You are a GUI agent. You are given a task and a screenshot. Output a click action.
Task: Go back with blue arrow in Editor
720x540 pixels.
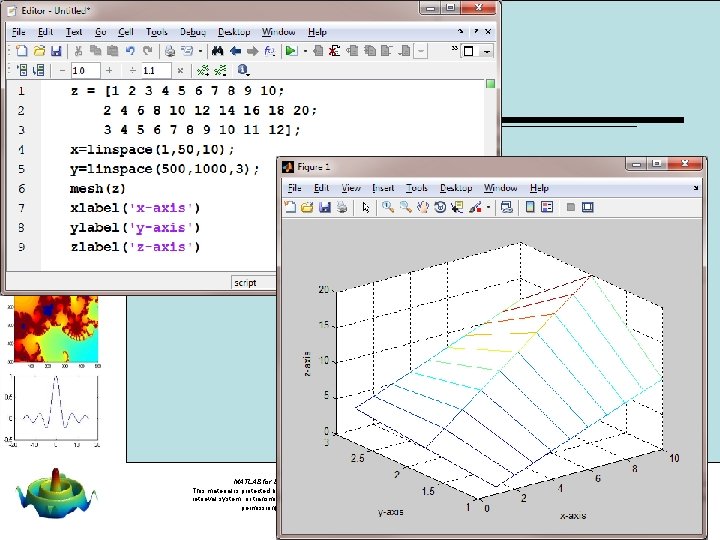(x=235, y=51)
